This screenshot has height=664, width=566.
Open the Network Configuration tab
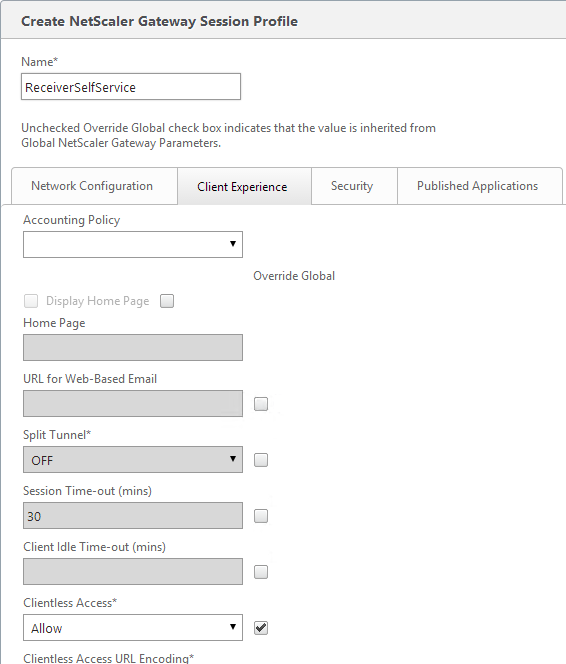pyautogui.click(x=92, y=186)
